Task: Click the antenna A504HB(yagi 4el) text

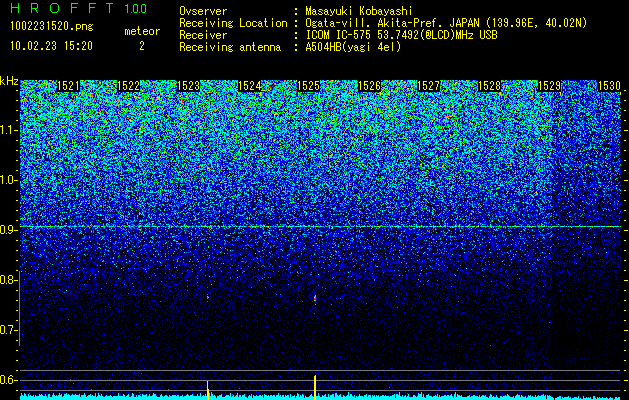Action: pyautogui.click(x=353, y=47)
